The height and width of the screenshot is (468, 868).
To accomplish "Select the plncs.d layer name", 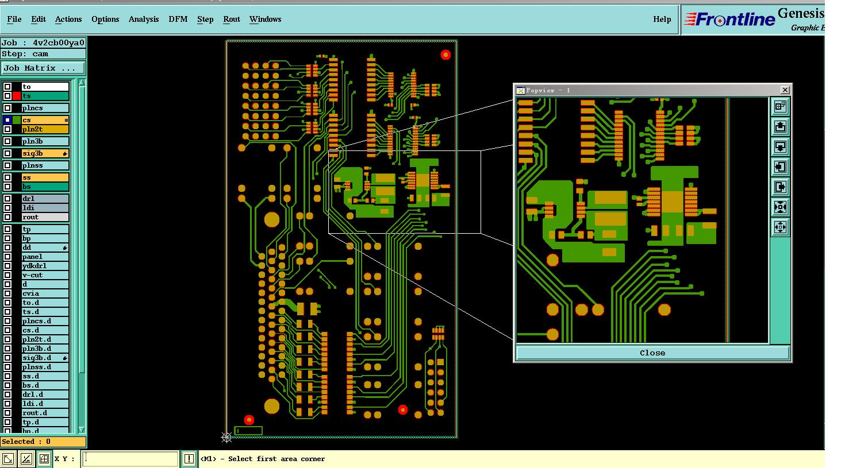I will (x=45, y=321).
